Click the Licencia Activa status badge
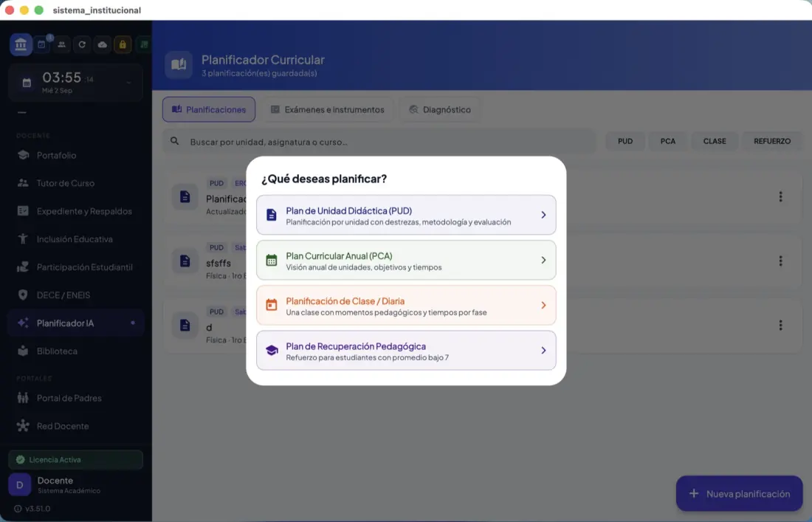 coord(75,460)
